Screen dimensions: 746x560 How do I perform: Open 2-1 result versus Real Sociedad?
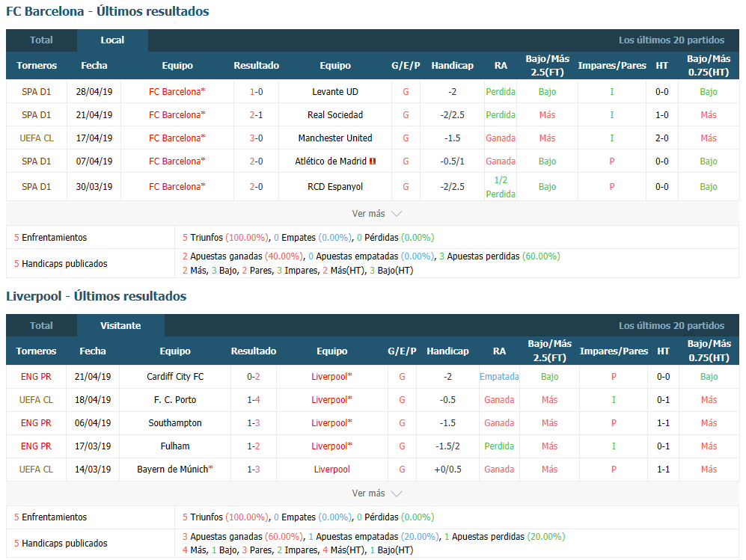coord(256,115)
